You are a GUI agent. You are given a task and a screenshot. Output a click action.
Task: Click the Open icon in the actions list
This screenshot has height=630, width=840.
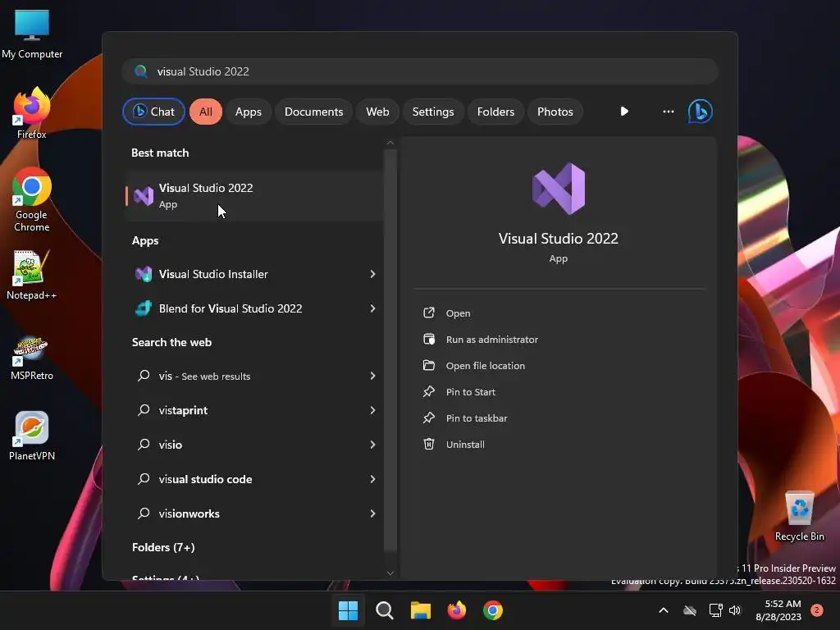428,313
